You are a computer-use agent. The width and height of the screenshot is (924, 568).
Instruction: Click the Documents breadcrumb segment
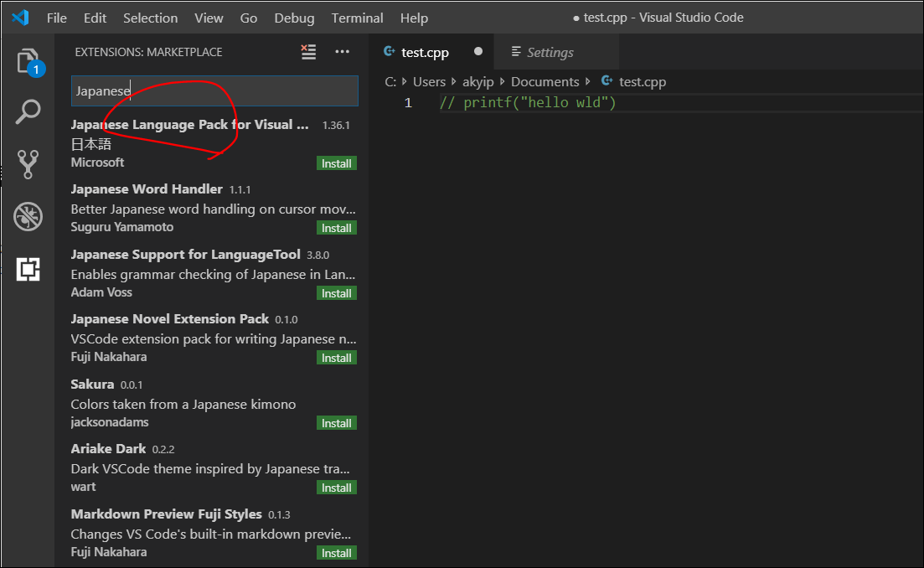pos(545,81)
